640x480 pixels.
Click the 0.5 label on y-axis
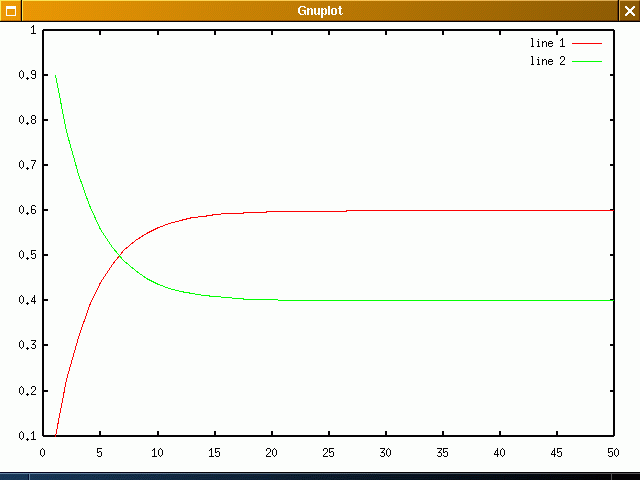26,255
